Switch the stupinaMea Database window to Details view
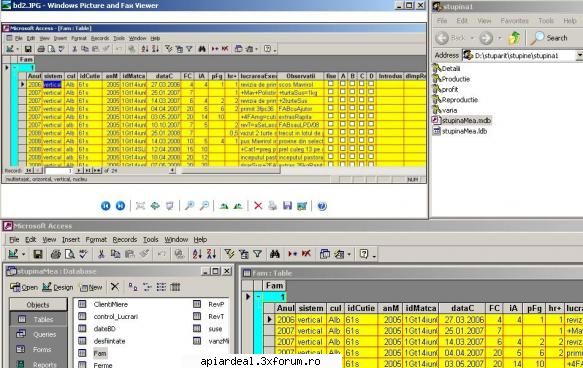Viewport: 583px width, 368px height. (175, 287)
